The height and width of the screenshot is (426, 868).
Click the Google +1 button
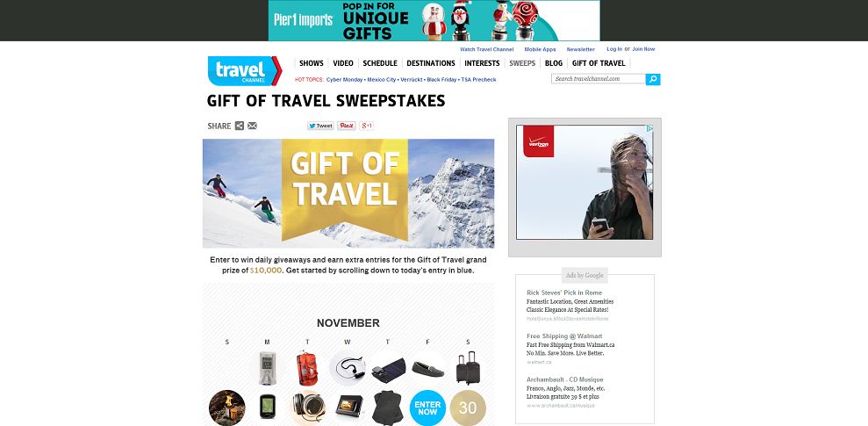point(367,126)
